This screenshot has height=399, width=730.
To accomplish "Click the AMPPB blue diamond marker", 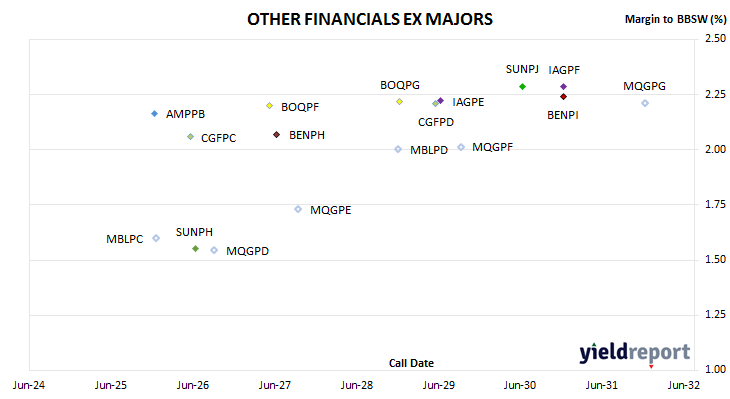I will 155,114.
